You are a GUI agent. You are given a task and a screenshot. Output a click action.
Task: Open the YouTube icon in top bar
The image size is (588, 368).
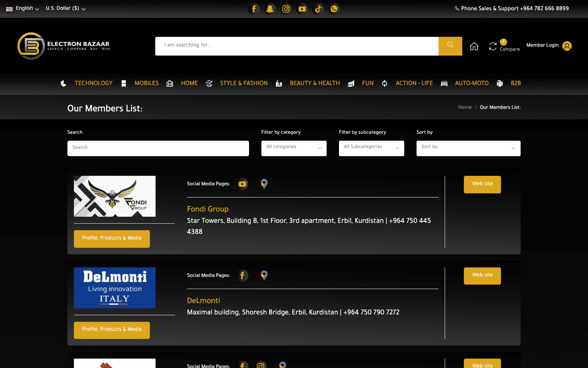(x=302, y=9)
